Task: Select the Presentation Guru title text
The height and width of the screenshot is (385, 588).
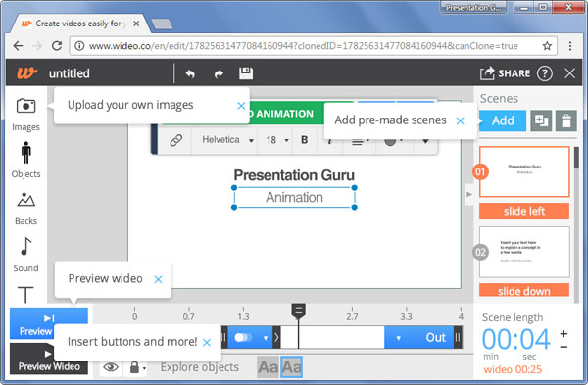Action: (x=294, y=175)
